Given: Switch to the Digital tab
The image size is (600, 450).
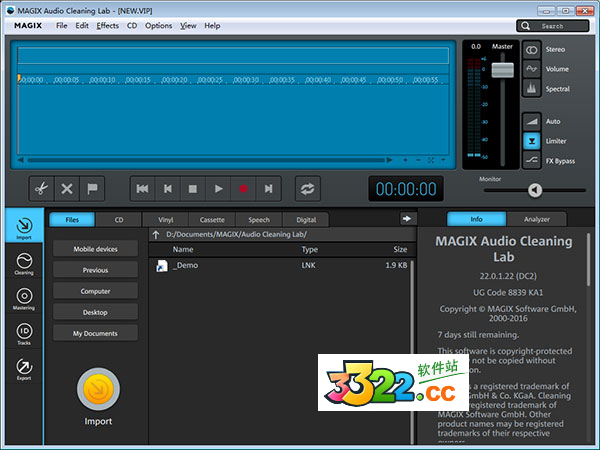Looking at the screenshot, I should [x=306, y=220].
